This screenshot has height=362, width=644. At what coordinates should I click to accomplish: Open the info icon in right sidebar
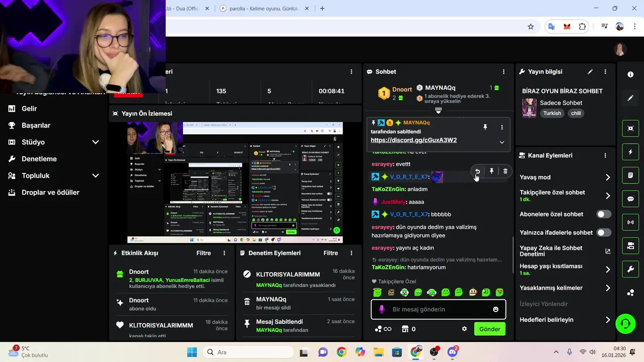pos(630,74)
